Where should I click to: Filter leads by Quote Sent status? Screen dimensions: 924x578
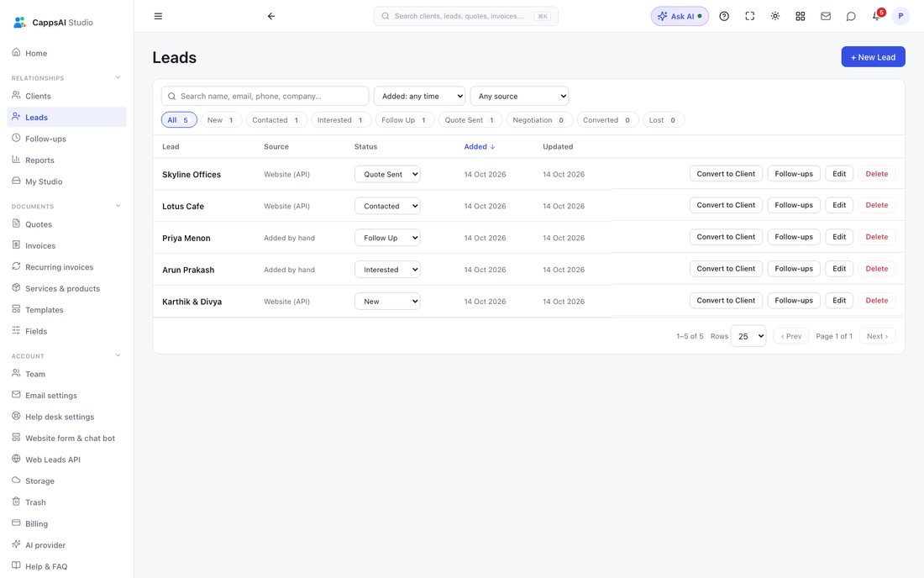470,120
